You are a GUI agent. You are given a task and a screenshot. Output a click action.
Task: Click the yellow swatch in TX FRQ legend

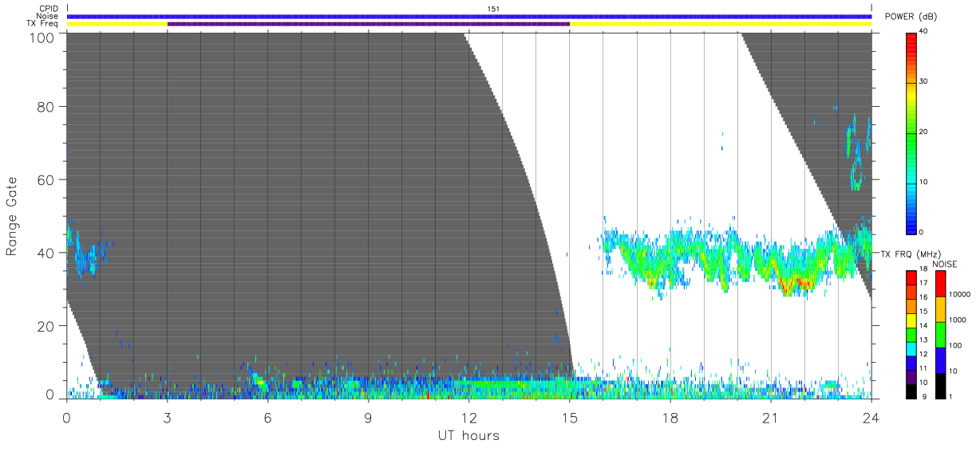[x=911, y=319]
